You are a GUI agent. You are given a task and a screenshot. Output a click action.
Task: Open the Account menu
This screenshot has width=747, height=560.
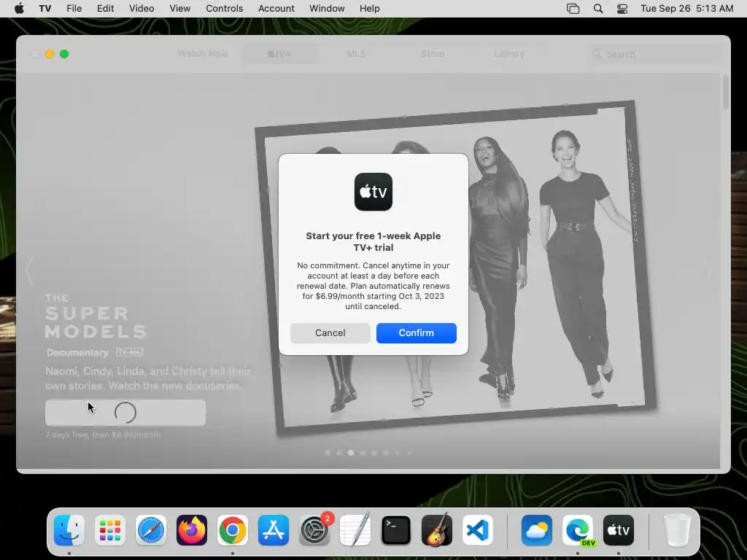(276, 8)
